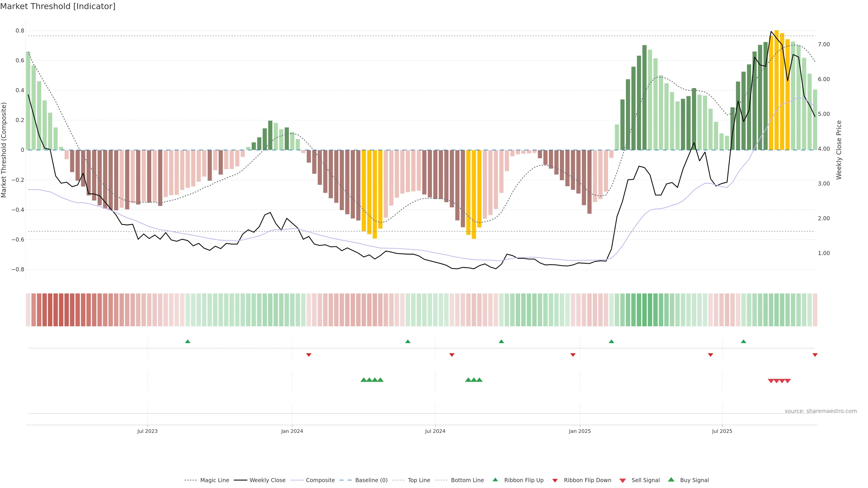
Task: Toggle the Top Line legend entry
Action: pos(419,480)
